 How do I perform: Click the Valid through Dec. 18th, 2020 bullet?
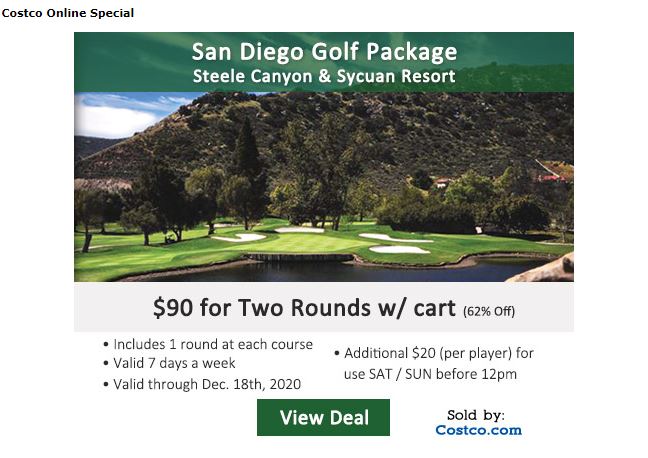point(206,384)
